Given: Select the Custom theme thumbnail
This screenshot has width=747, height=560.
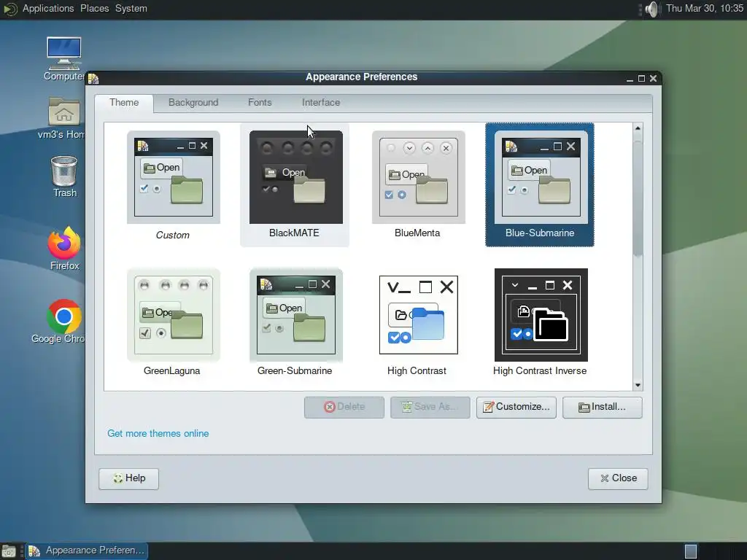Looking at the screenshot, I should pos(174,177).
